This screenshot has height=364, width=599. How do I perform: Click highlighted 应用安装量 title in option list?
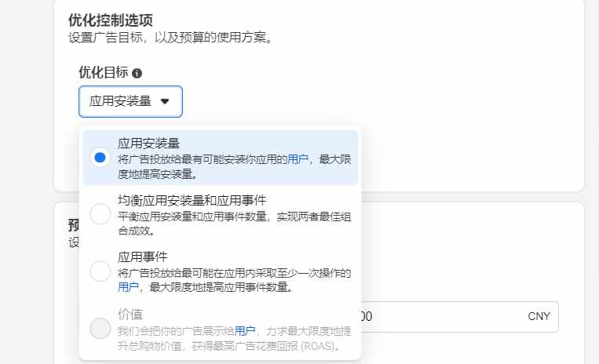point(148,144)
